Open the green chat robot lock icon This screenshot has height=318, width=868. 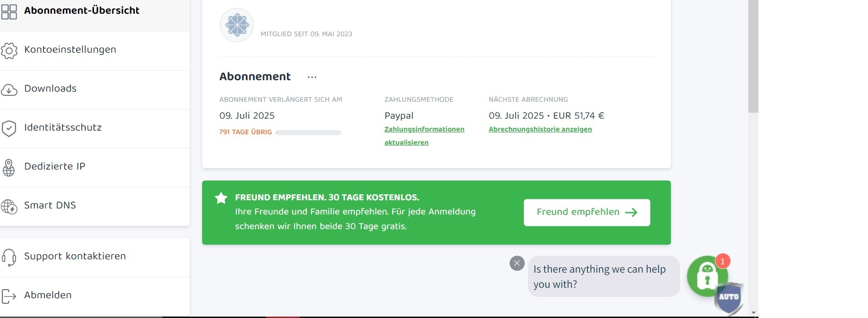point(707,276)
